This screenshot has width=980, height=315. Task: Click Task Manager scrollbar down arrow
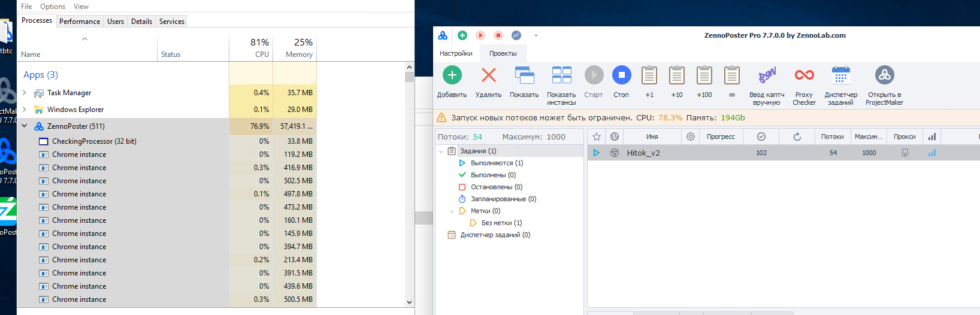coord(410,302)
